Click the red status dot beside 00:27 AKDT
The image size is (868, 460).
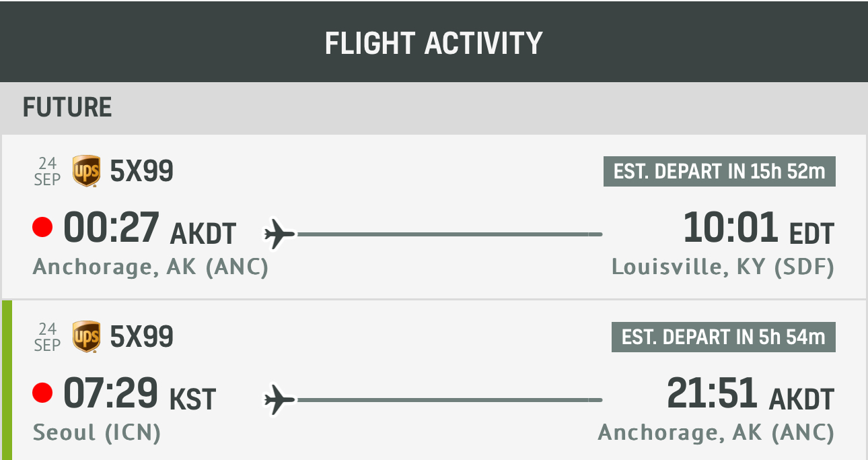(42, 228)
